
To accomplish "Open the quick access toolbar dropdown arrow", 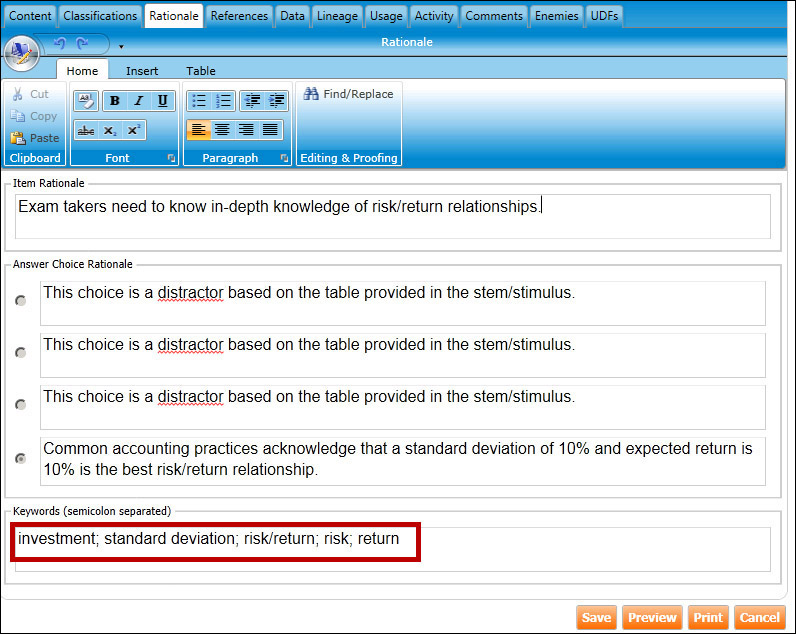I will (x=121, y=46).
